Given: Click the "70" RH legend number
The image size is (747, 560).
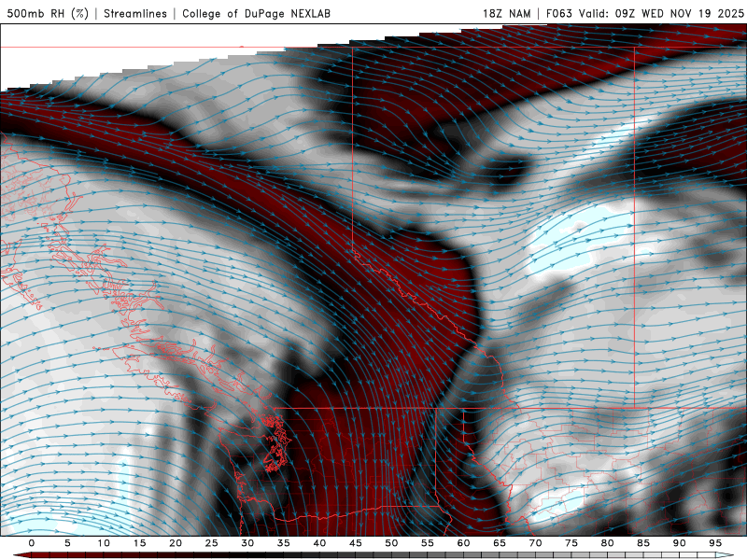Looking at the screenshot, I should tap(535, 543).
